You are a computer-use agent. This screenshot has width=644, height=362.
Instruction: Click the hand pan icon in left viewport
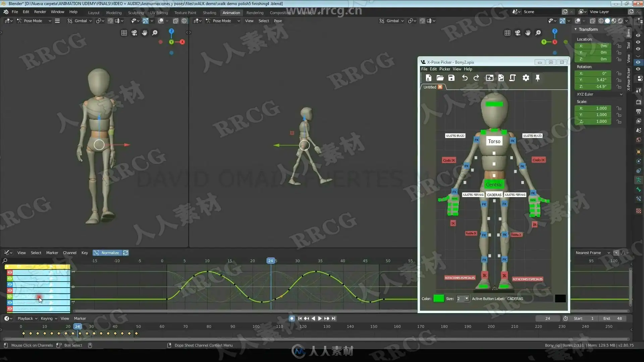tap(145, 33)
